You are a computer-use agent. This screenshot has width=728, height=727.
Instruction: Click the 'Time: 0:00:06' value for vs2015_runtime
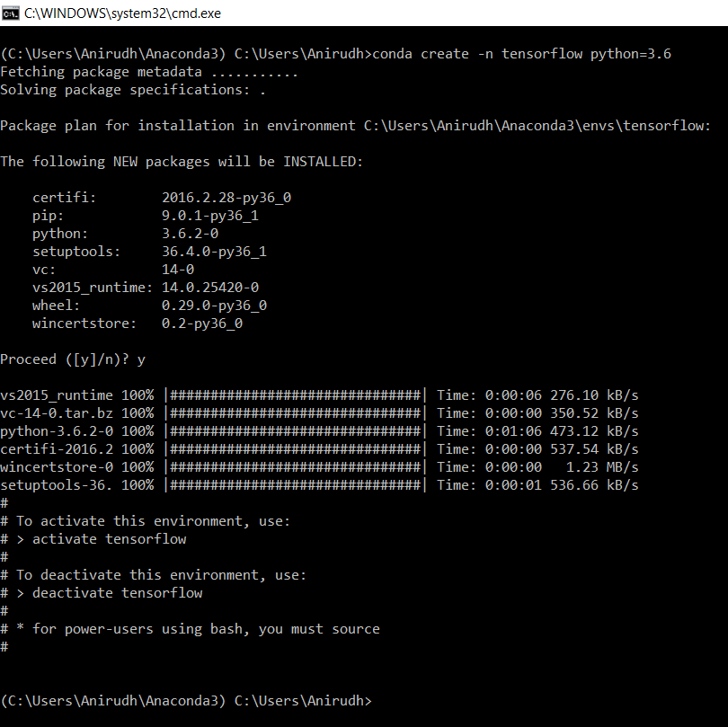point(489,395)
